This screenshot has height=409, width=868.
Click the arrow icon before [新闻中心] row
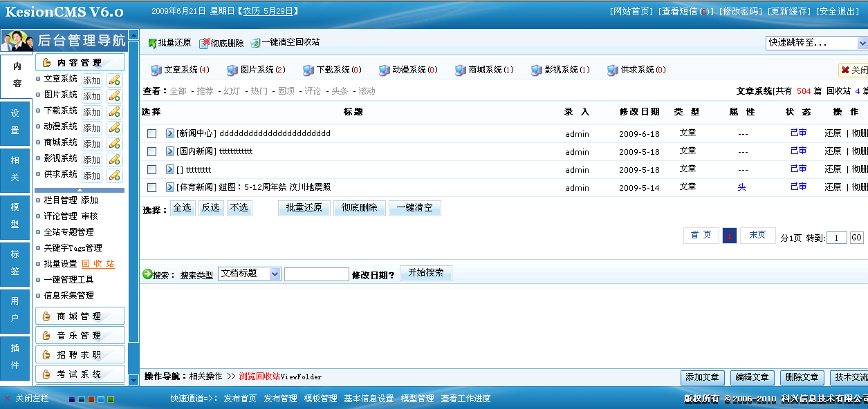pos(170,133)
